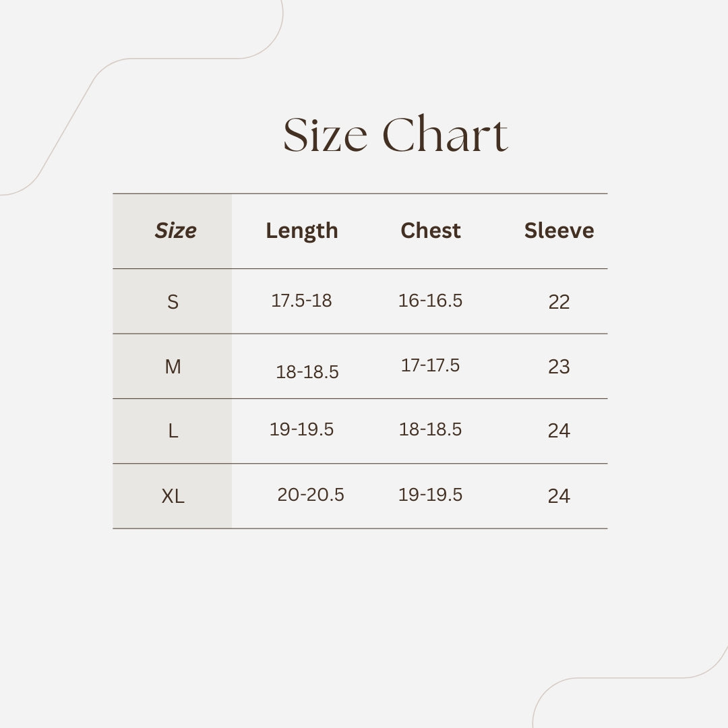
Task: Select the sleeve value in the L row
Action: point(559,431)
